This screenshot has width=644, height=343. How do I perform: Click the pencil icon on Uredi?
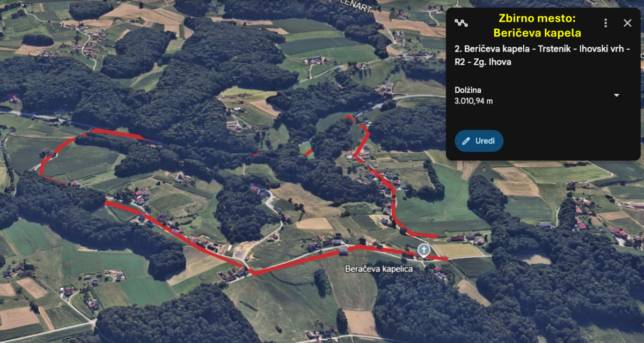pyautogui.click(x=466, y=141)
